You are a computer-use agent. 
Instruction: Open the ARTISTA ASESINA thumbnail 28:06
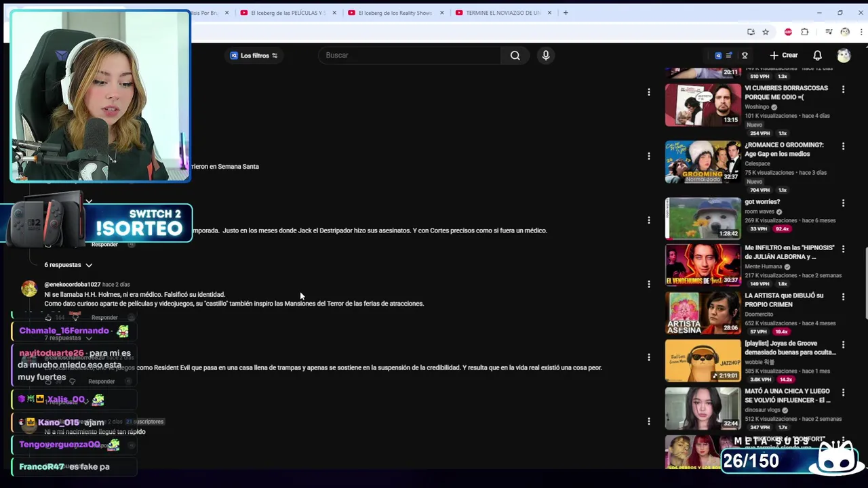703,313
